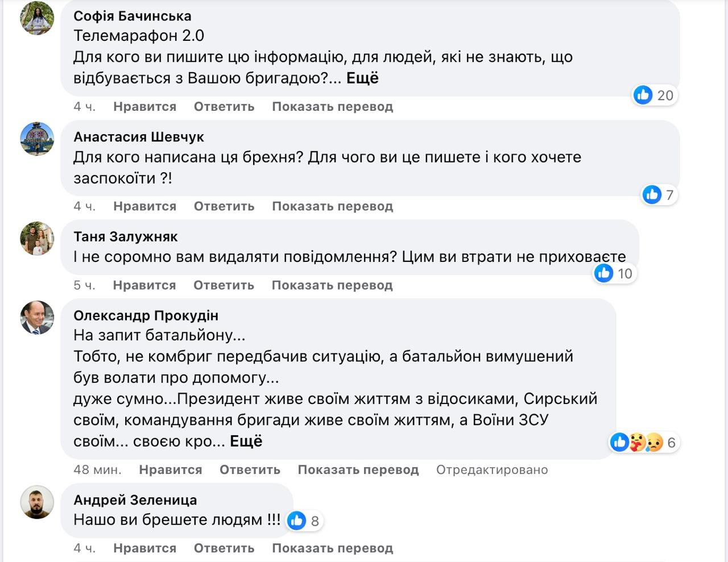This screenshot has width=728, height=562.
Task: Open Софія Бачинська's profile avatar
Action: [38, 18]
